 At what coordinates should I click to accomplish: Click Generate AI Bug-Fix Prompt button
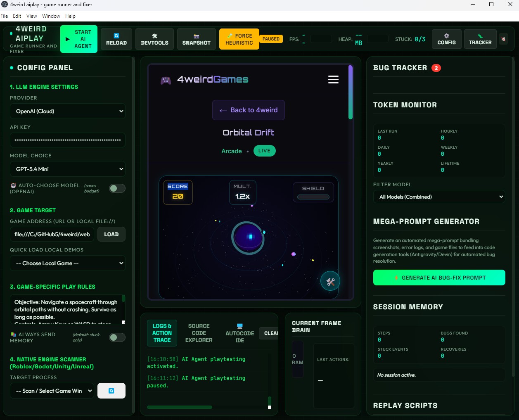tap(439, 278)
